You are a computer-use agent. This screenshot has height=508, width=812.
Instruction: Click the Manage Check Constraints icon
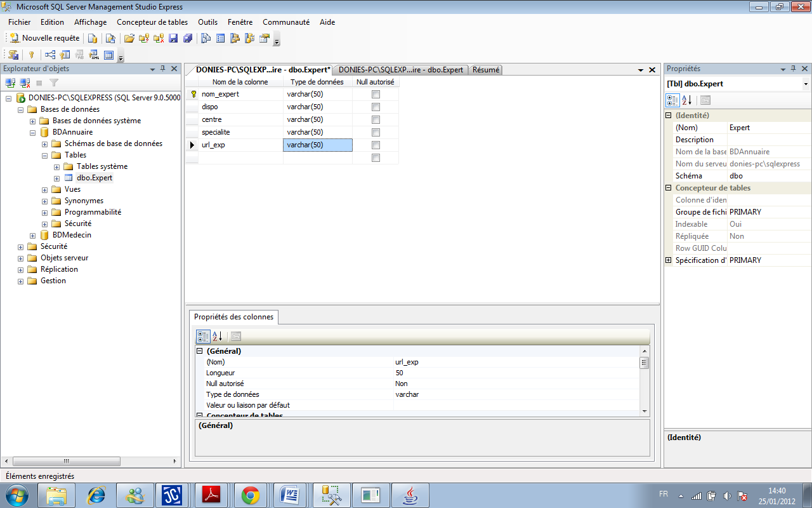108,55
